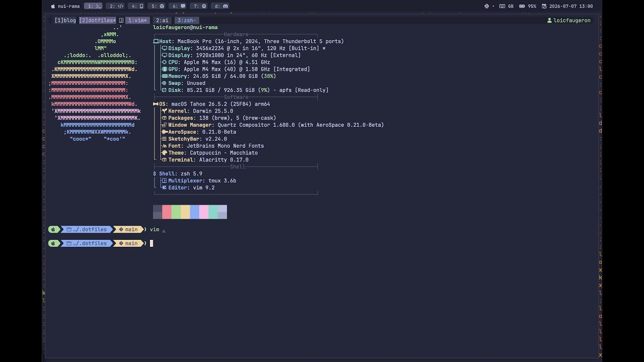Click the Window Manager icon

coord(165,125)
